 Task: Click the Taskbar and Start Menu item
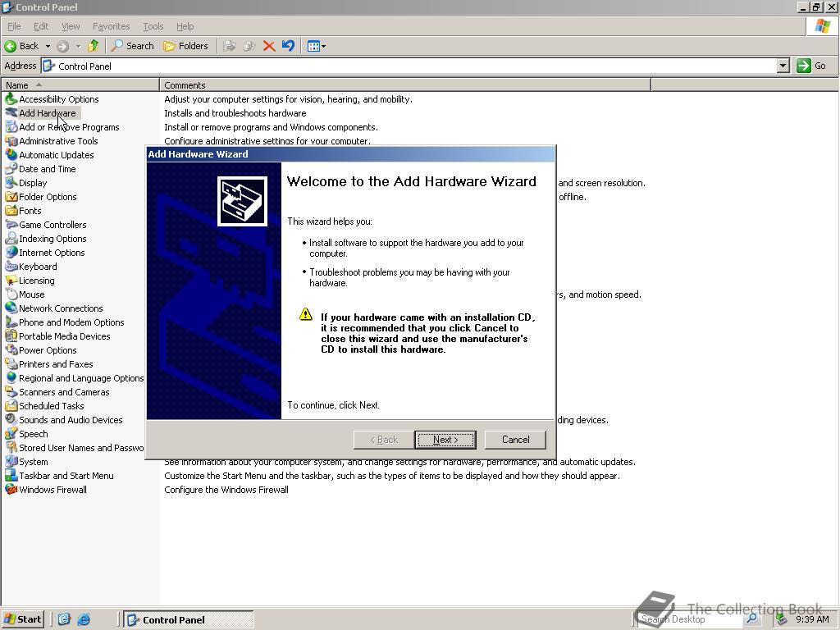click(x=59, y=476)
